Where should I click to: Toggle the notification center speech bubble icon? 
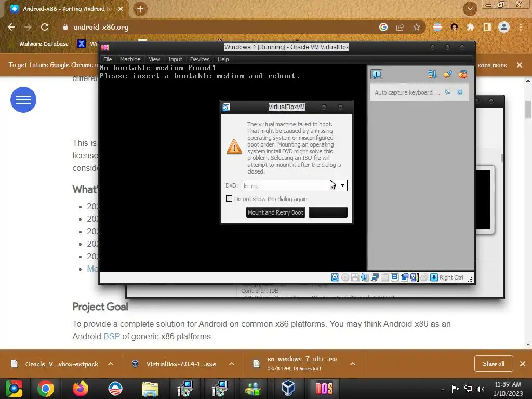point(376,74)
